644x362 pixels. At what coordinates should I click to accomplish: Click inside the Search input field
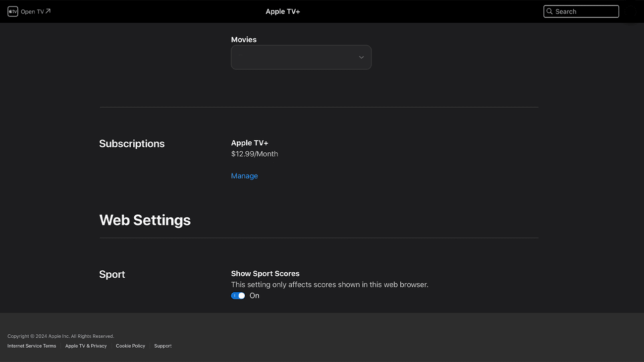[581, 11]
